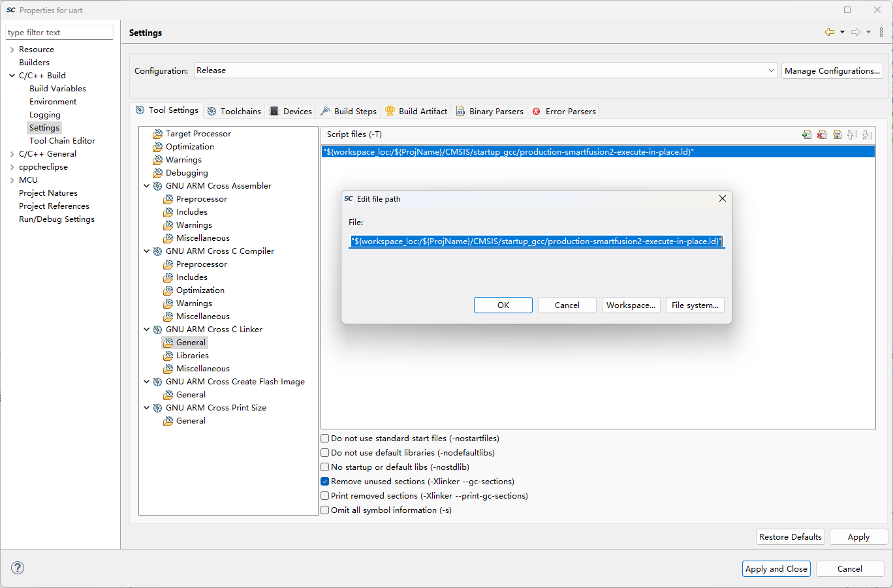The height and width of the screenshot is (588, 893).
Task: Click the Delete script file icon
Action: [x=822, y=134]
